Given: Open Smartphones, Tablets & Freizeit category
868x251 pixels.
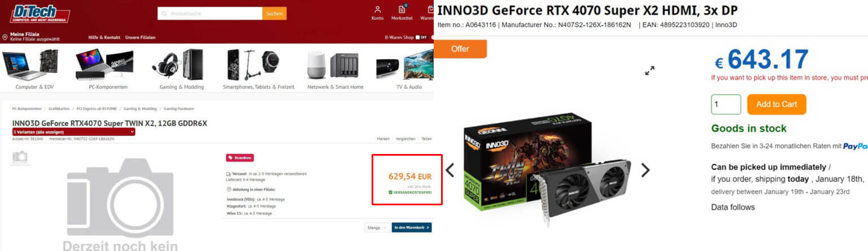Looking at the screenshot, I should (259, 87).
